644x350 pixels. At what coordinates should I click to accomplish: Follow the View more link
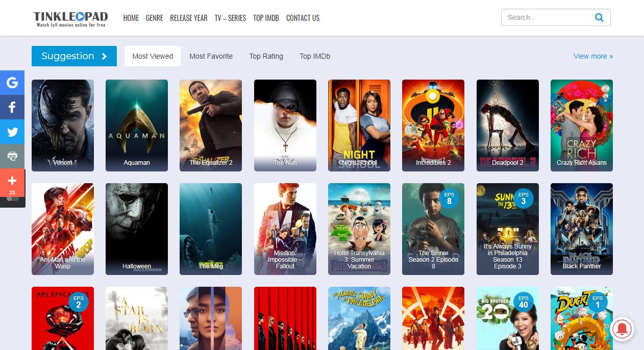[x=593, y=56]
